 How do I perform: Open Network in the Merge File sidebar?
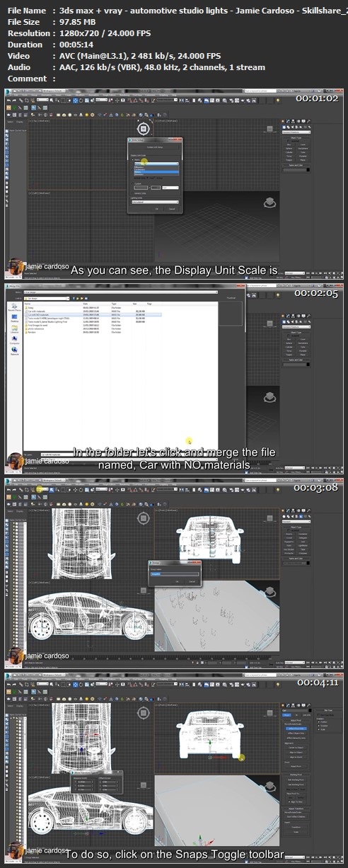tap(14, 351)
